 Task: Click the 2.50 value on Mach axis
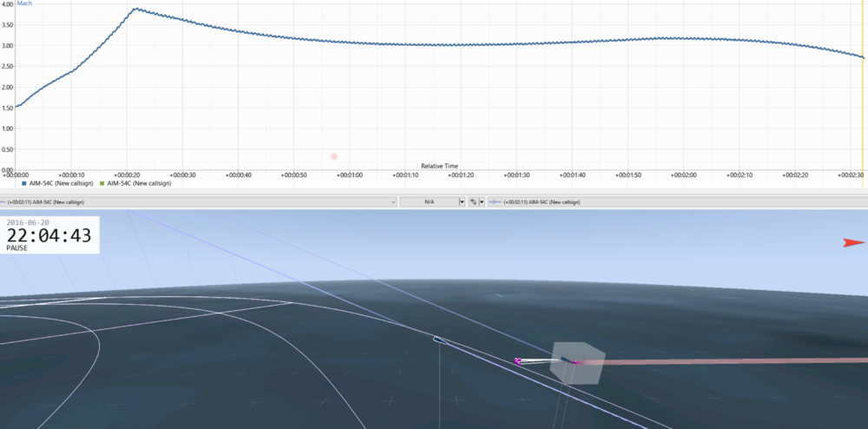pos(7,66)
